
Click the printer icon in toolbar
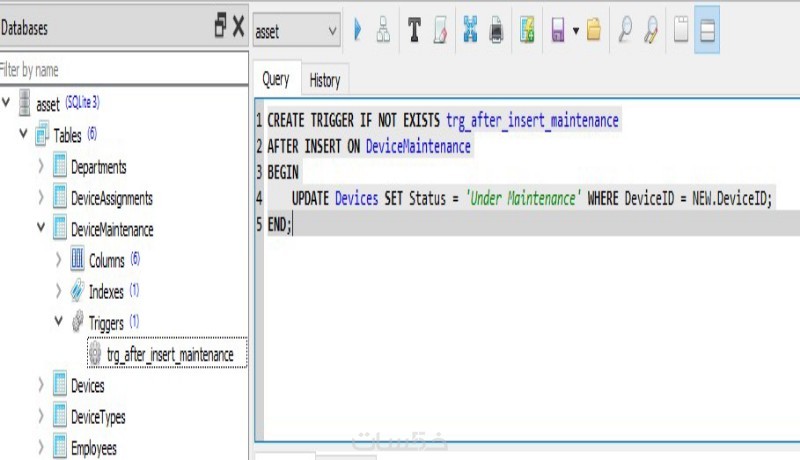(496, 30)
